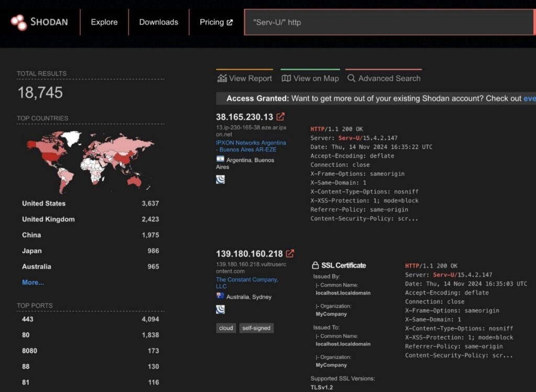This screenshot has height=392, width=536.
Task: Open result IP 38.165.230.13
Action: point(244,117)
